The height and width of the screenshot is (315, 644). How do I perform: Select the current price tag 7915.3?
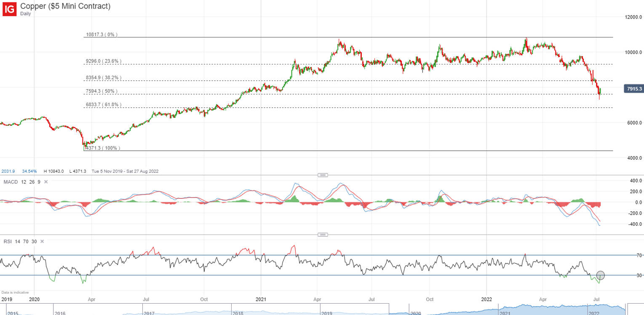pyautogui.click(x=634, y=89)
